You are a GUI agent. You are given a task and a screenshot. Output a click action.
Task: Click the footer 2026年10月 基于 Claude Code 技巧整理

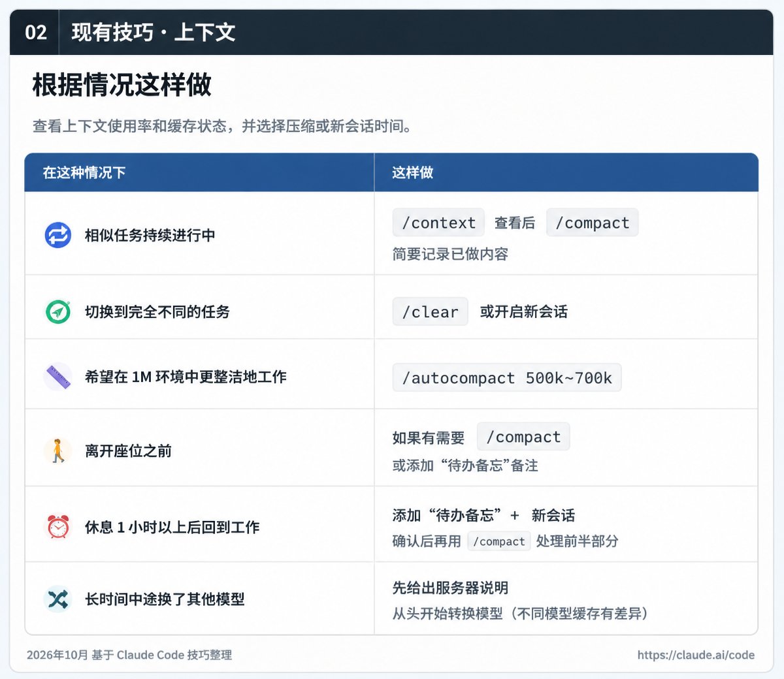(129, 655)
